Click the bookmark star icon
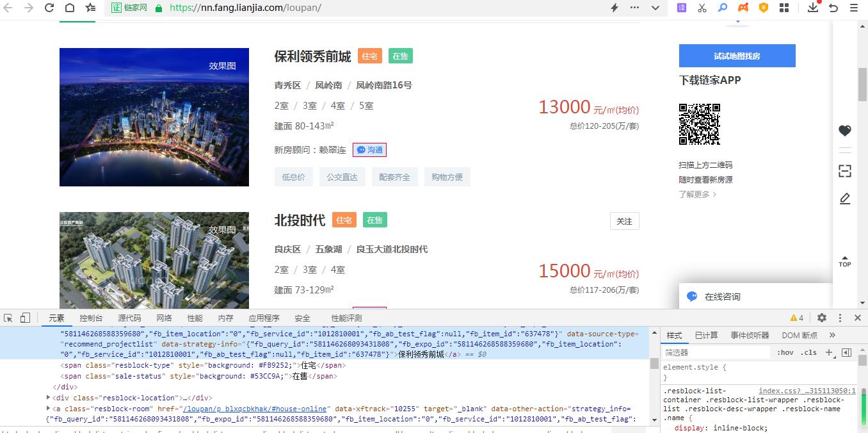 point(90,8)
